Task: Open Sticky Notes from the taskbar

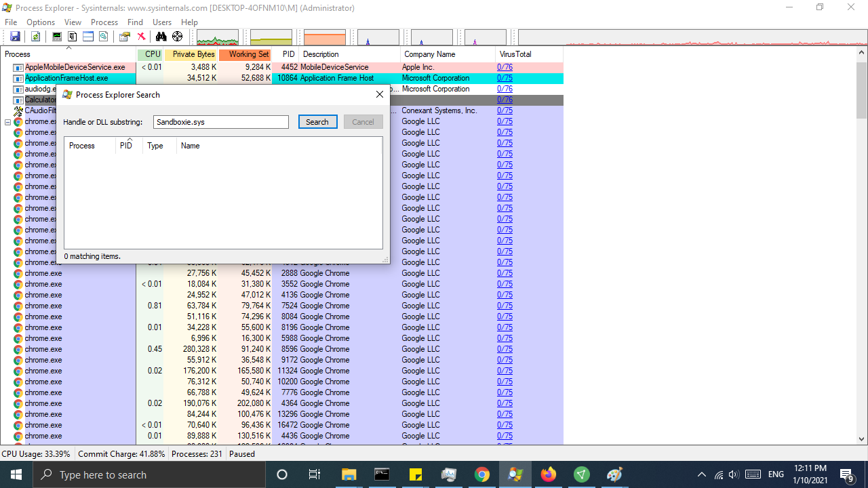Action: (415, 474)
